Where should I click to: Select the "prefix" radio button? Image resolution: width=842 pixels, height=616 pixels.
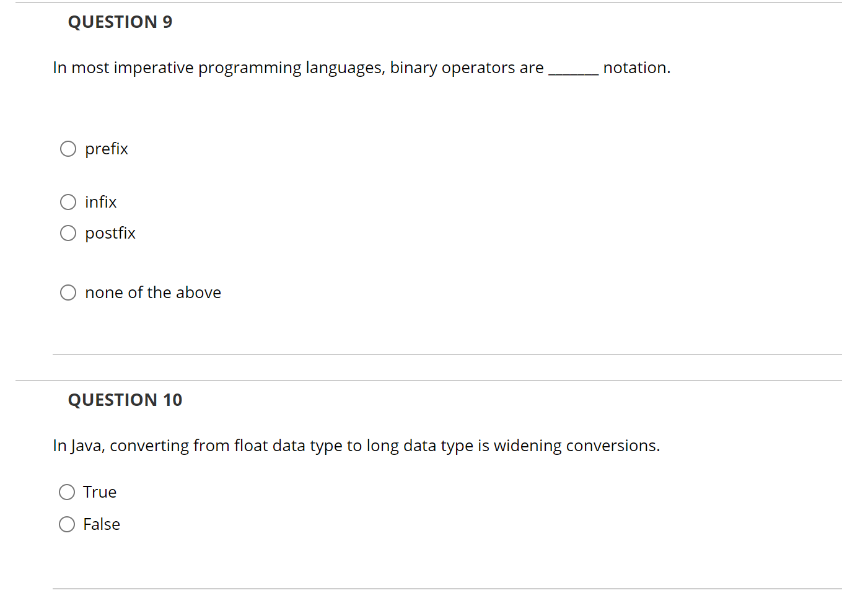tap(68, 149)
